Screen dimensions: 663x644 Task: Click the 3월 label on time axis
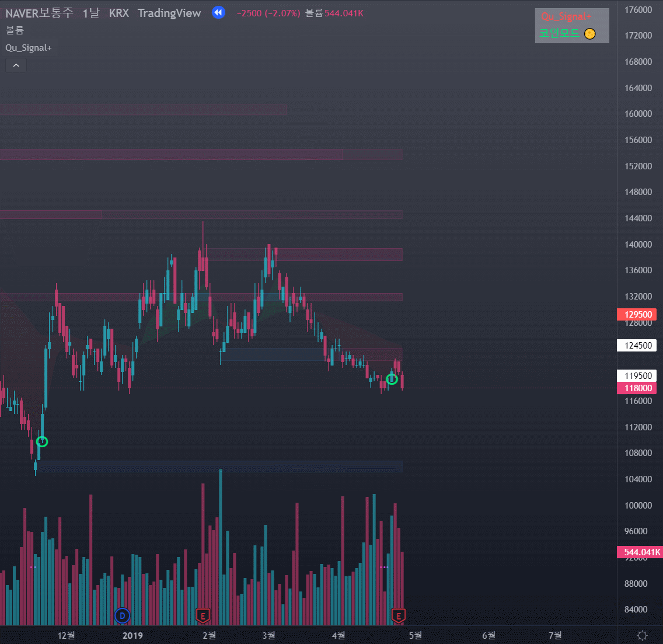(268, 636)
